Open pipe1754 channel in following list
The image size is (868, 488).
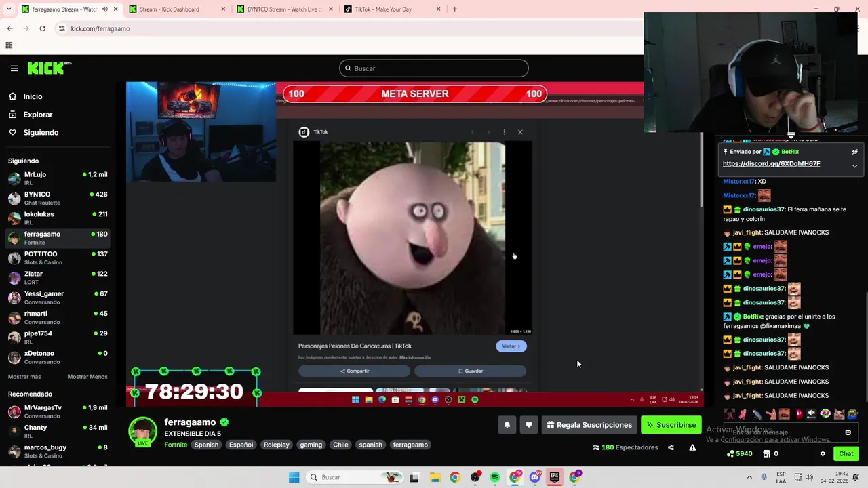point(58,337)
